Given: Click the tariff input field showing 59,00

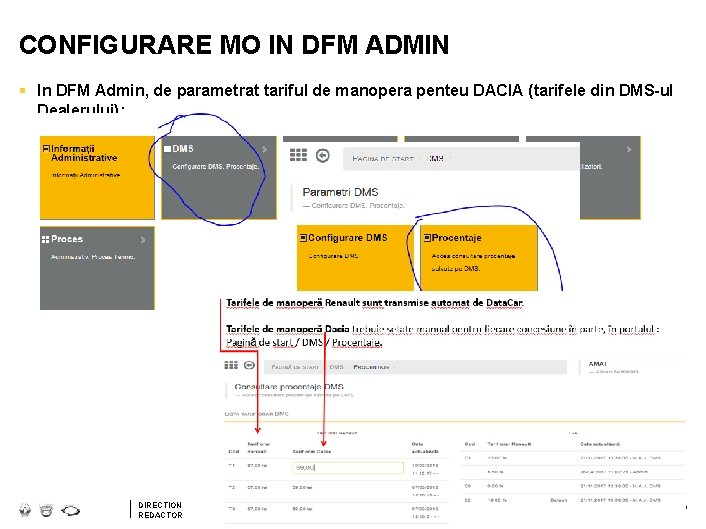Looking at the screenshot, I should (x=348, y=468).
